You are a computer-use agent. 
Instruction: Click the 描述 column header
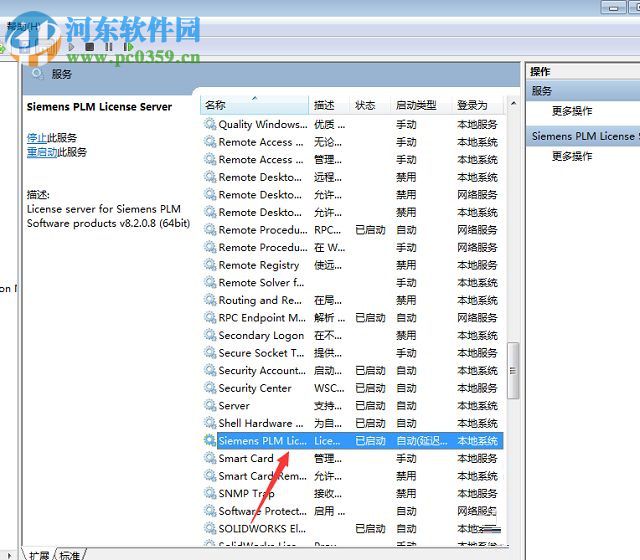click(329, 105)
